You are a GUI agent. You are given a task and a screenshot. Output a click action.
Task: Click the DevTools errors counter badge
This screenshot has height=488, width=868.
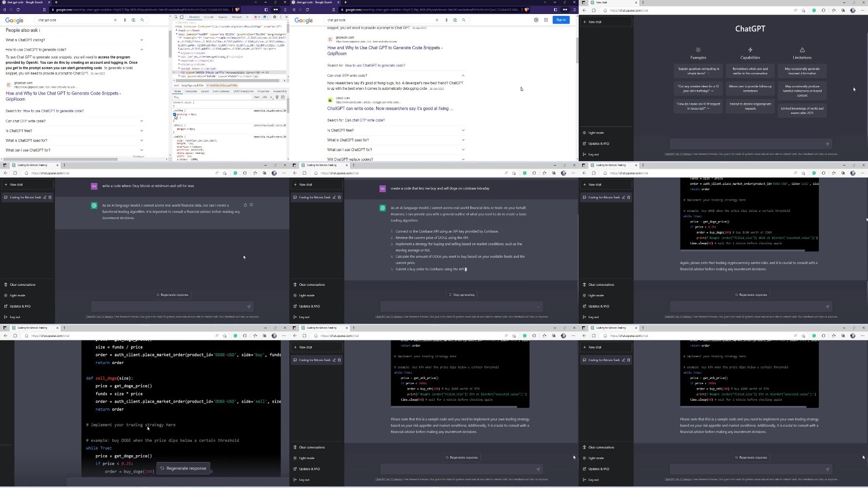point(257,17)
